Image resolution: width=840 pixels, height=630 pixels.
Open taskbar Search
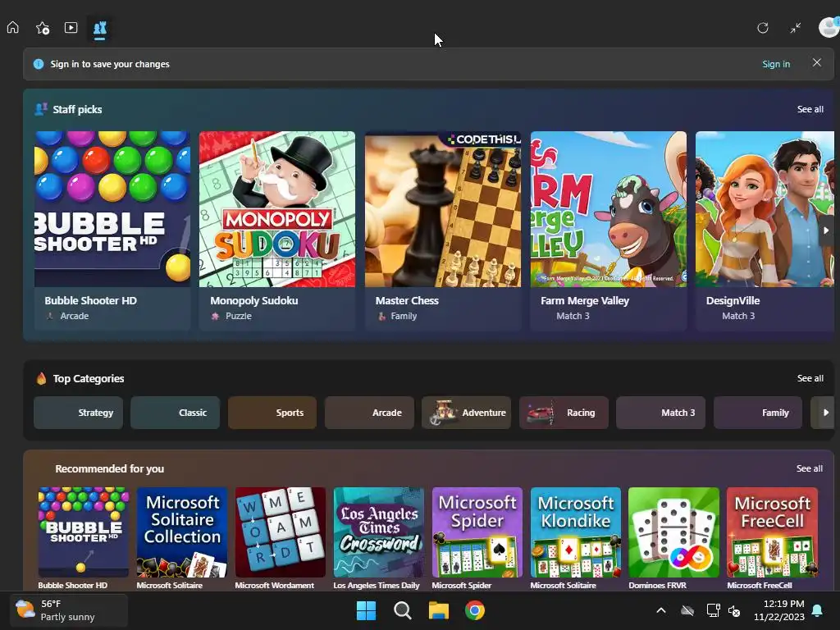pyautogui.click(x=402, y=610)
